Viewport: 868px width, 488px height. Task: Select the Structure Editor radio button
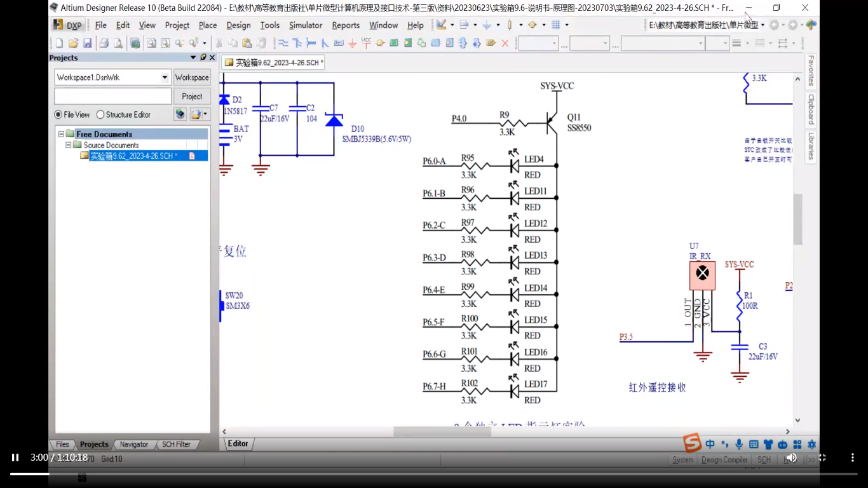(x=100, y=115)
